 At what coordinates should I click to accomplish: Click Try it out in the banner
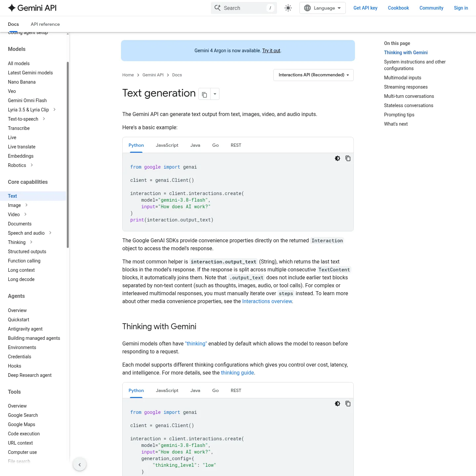(x=271, y=51)
